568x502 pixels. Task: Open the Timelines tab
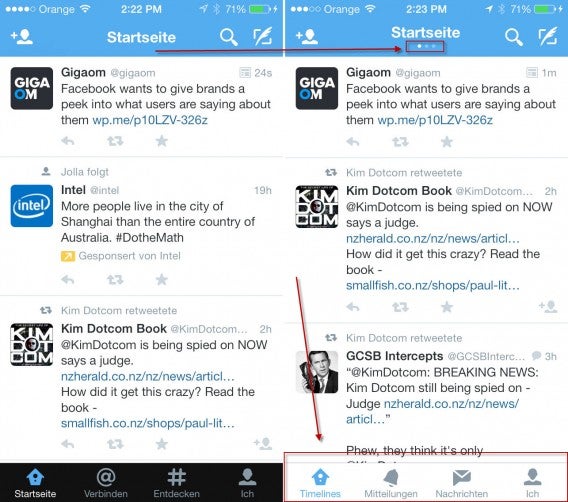click(320, 483)
